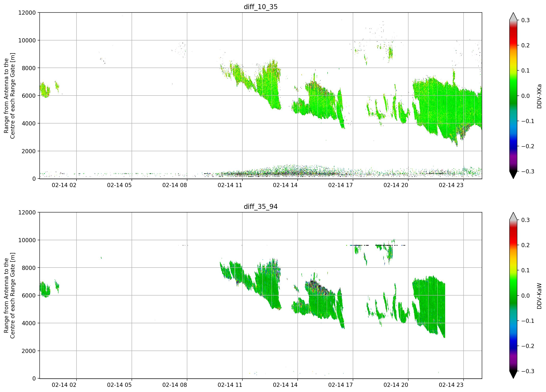
Task: Click the 02-14 23 tick under diff_35_94
Action: (451, 385)
